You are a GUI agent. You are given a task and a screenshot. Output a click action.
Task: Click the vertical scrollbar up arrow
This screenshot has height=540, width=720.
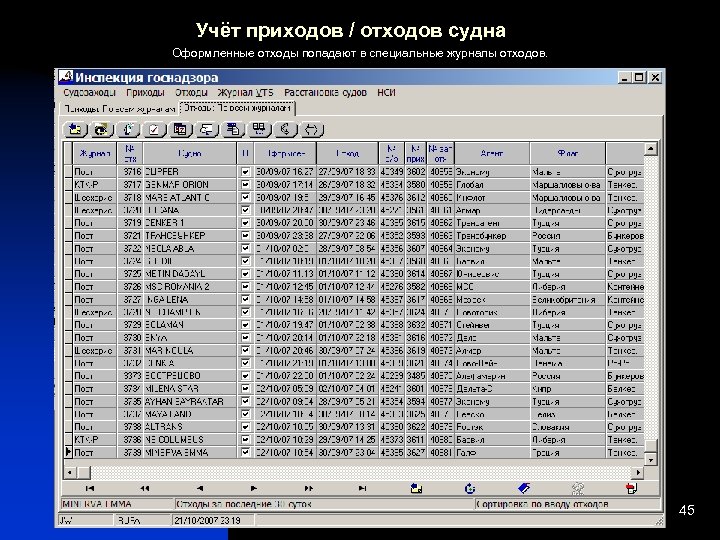coord(651,149)
